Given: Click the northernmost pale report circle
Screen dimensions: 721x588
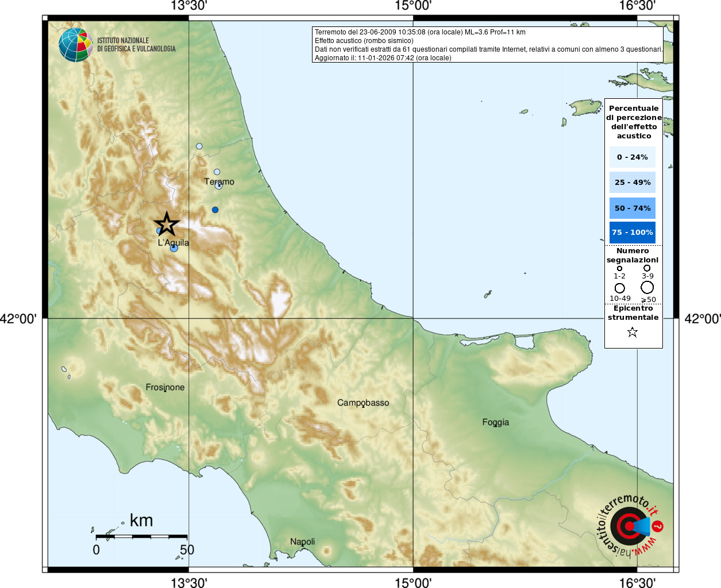Looking at the screenshot, I should pos(199,146).
